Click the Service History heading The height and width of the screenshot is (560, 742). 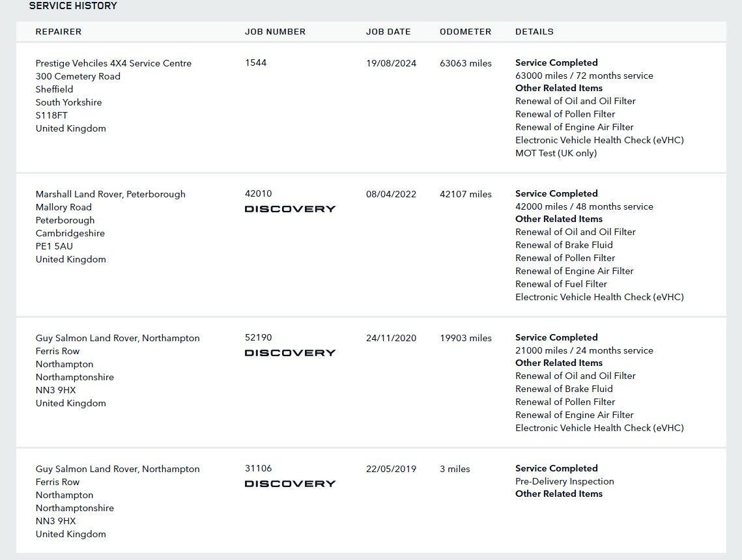coord(73,6)
